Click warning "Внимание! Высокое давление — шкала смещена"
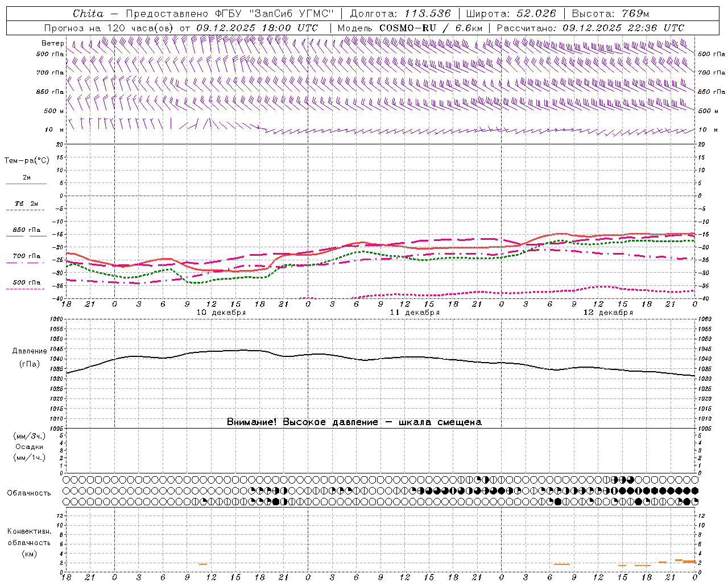The height and width of the screenshot is (582, 728). 354,422
